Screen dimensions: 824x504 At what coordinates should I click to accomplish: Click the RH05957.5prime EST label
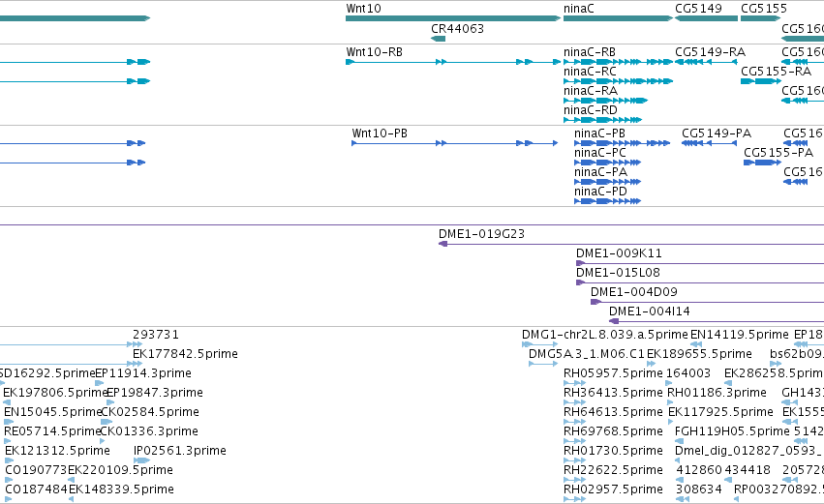pos(613,373)
